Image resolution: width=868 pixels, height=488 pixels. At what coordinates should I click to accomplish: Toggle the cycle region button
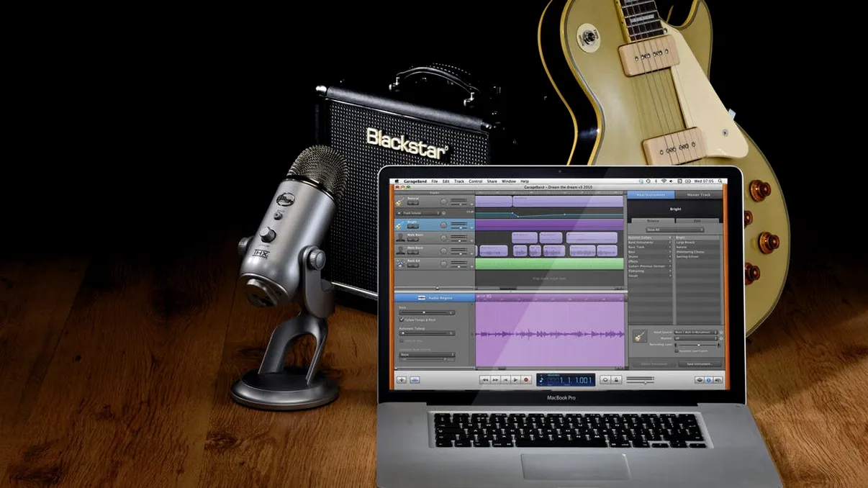click(x=605, y=380)
